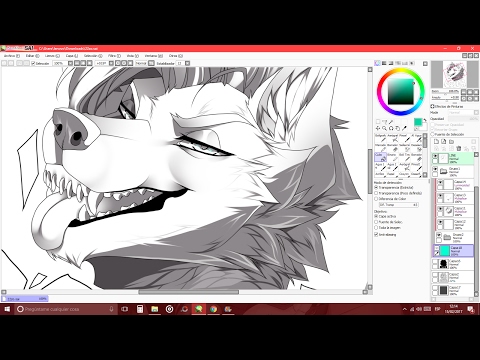Select Fuente de Selec. as target
Viewport: 480px width, 360px height.
coord(388,222)
